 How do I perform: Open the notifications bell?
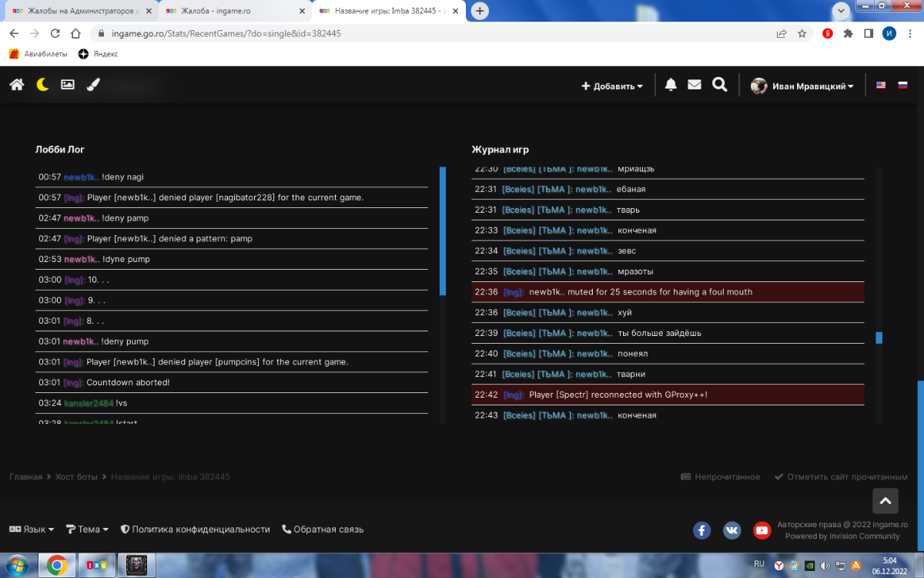point(671,86)
